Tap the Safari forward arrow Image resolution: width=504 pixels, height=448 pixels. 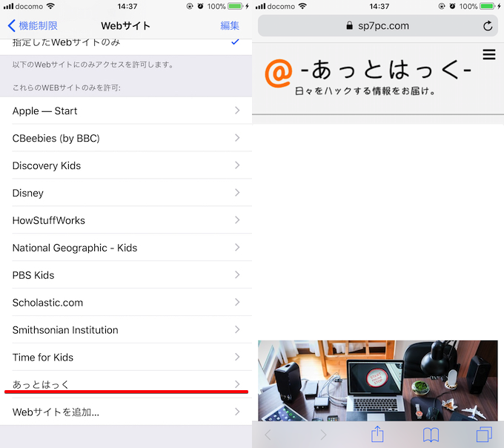click(322, 435)
